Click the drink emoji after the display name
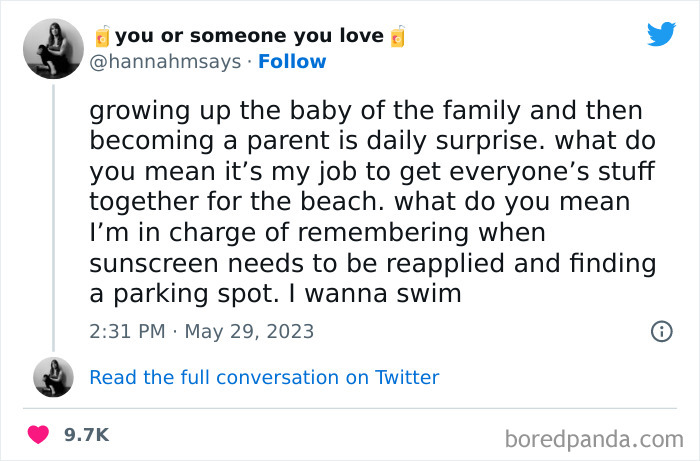This screenshot has height=461, width=700. pos(397,37)
